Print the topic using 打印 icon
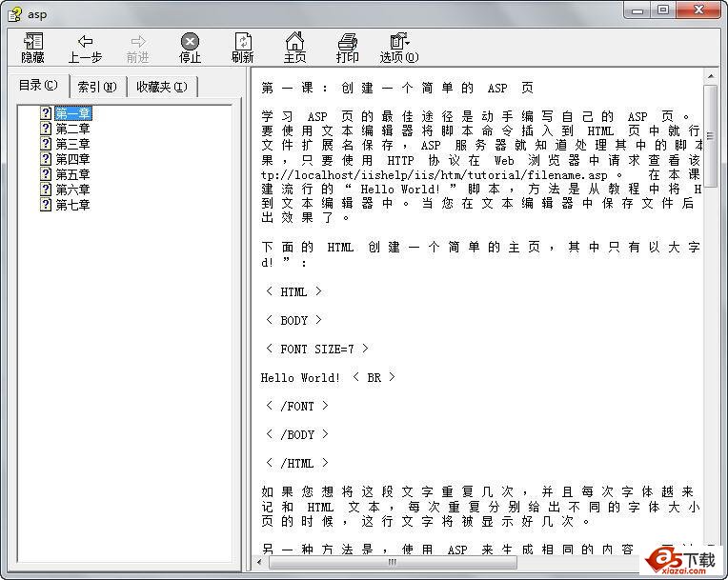Viewport: 728px width, 580px height. pos(348,48)
